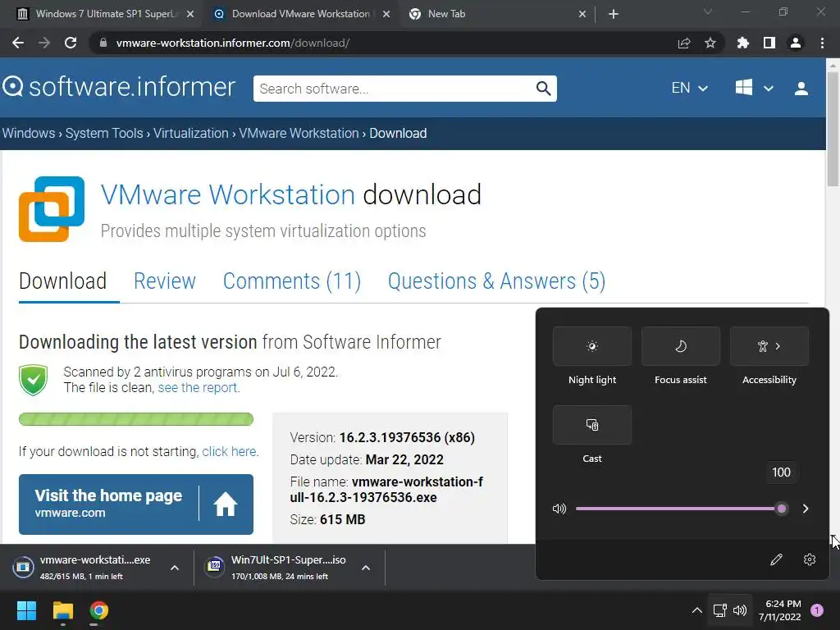Open options for the Win7Ult iso download
The width and height of the screenshot is (840, 630).
pos(366,568)
